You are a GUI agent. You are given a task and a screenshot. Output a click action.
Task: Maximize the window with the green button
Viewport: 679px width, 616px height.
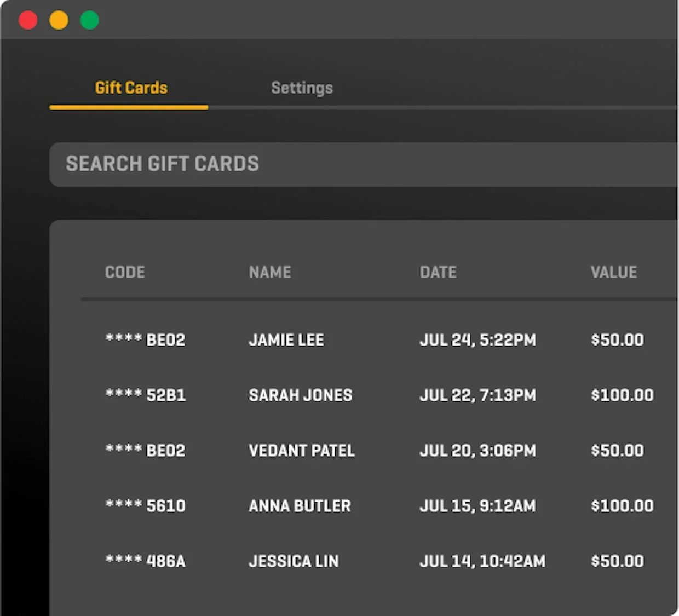(89, 20)
